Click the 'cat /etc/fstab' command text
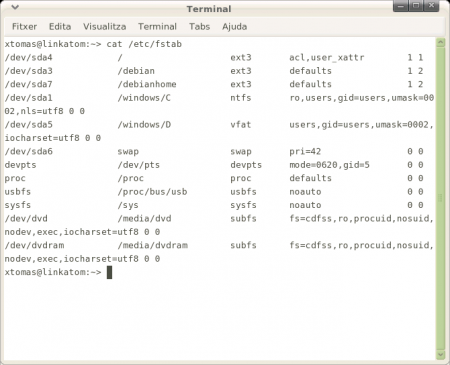Screen dimensions: 450x365 (144, 44)
